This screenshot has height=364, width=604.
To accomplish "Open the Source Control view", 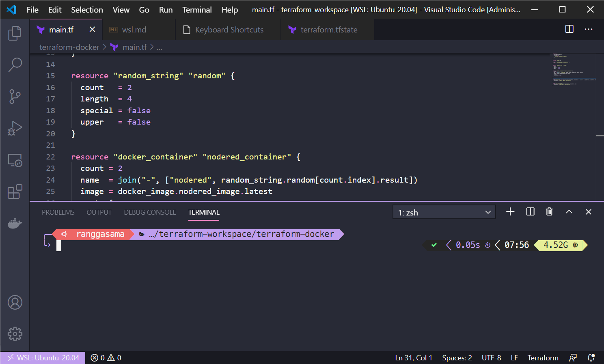I will (x=15, y=97).
